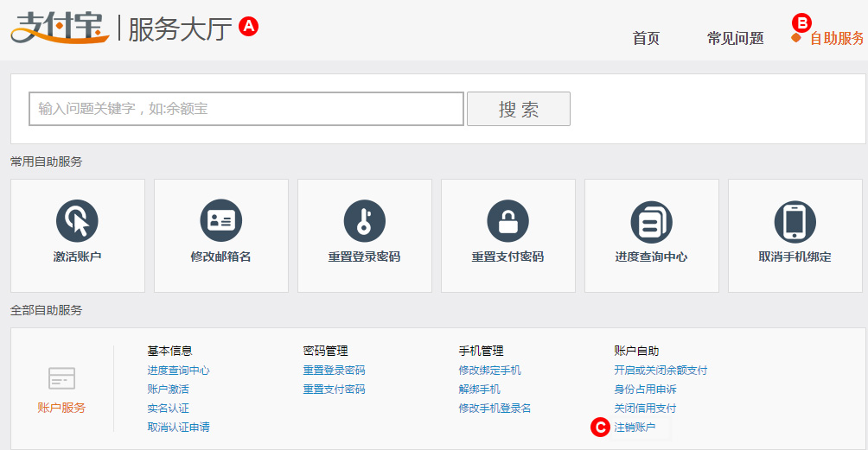Open the 开启或关闭余额支付 link
The width and height of the screenshot is (868, 450).
coord(661,371)
